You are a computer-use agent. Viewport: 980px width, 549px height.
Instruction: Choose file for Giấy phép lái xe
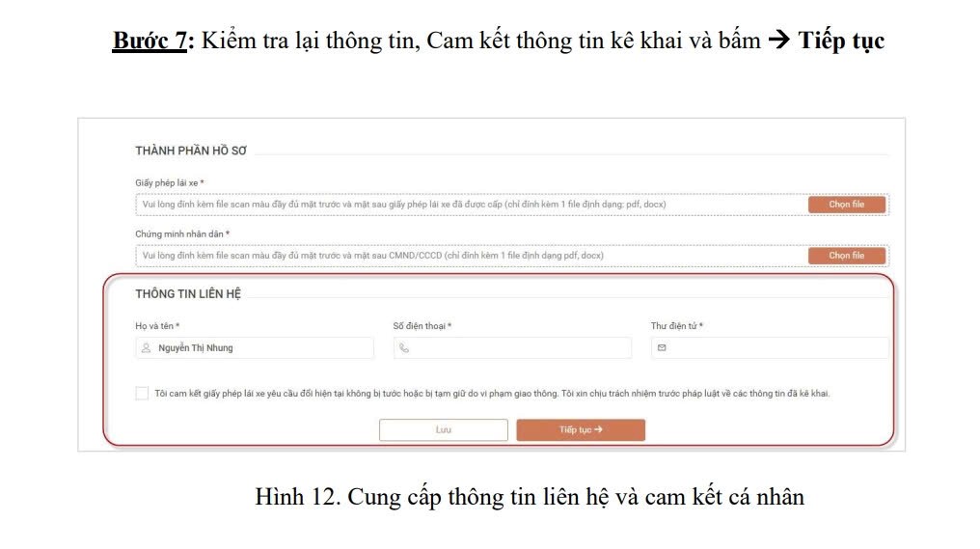[x=846, y=205]
